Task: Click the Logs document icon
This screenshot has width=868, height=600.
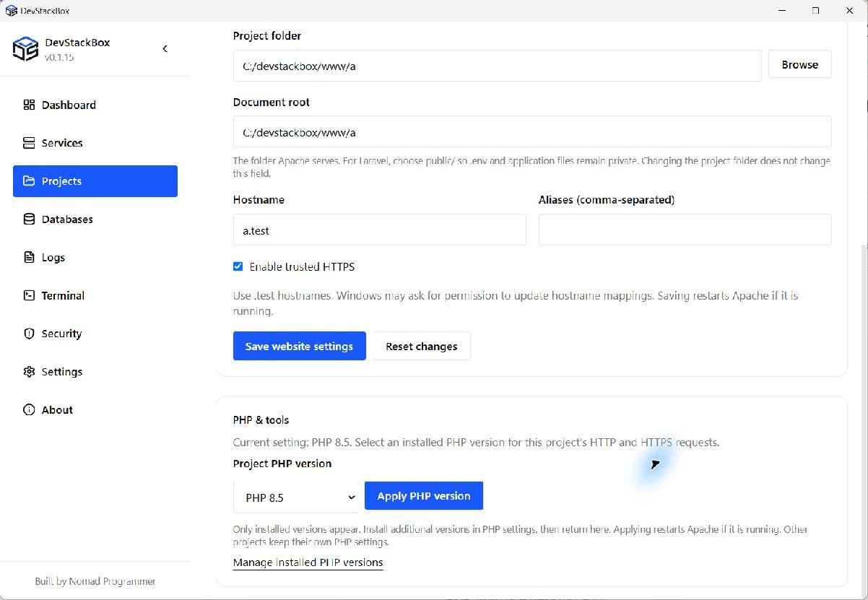Action: [x=29, y=258]
